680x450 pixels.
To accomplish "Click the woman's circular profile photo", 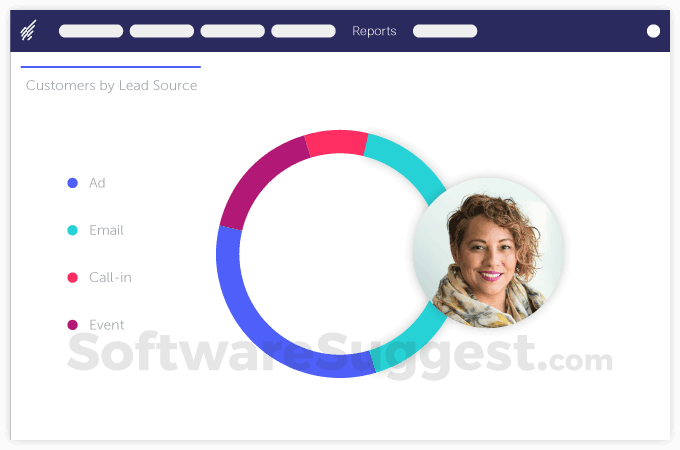I will (488, 253).
